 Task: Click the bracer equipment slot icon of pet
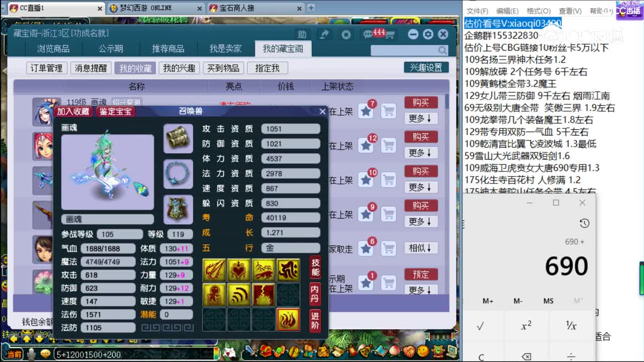(x=178, y=139)
